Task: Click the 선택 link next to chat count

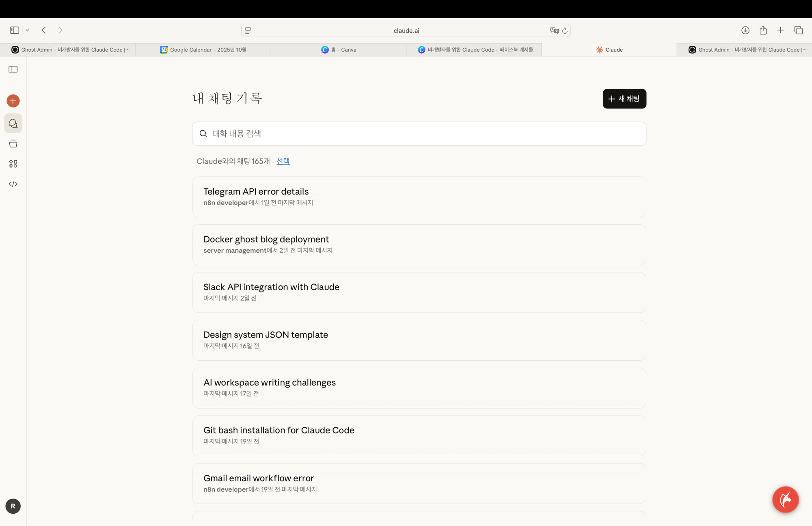Action: 283,161
